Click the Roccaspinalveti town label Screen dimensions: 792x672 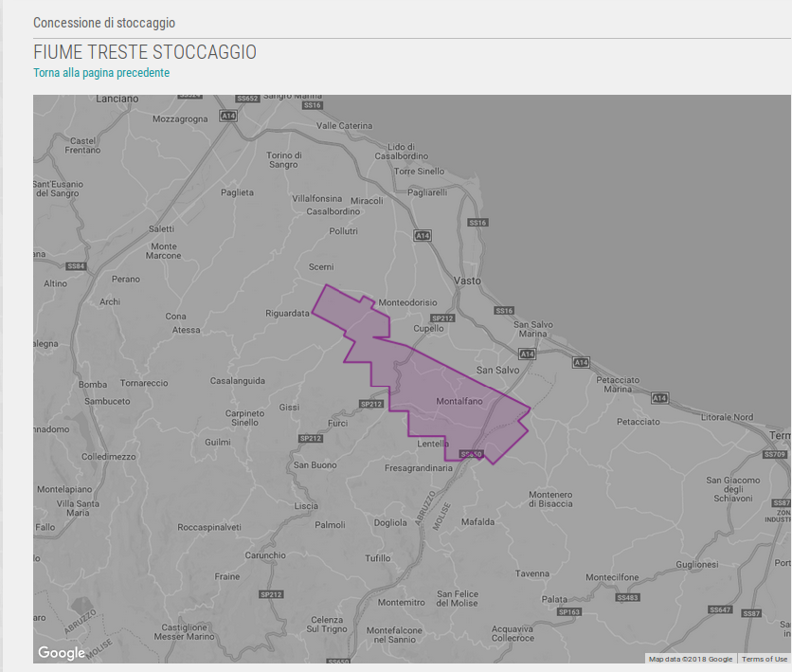211,525
